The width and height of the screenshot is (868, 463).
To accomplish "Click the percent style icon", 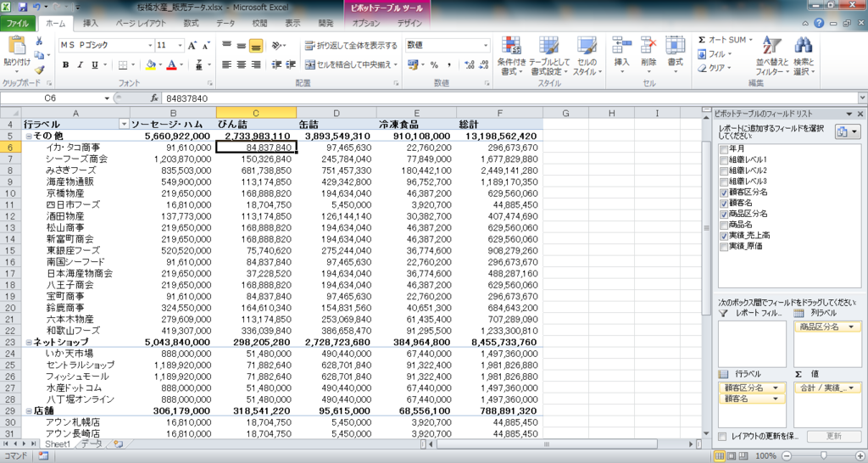I will click(x=435, y=64).
